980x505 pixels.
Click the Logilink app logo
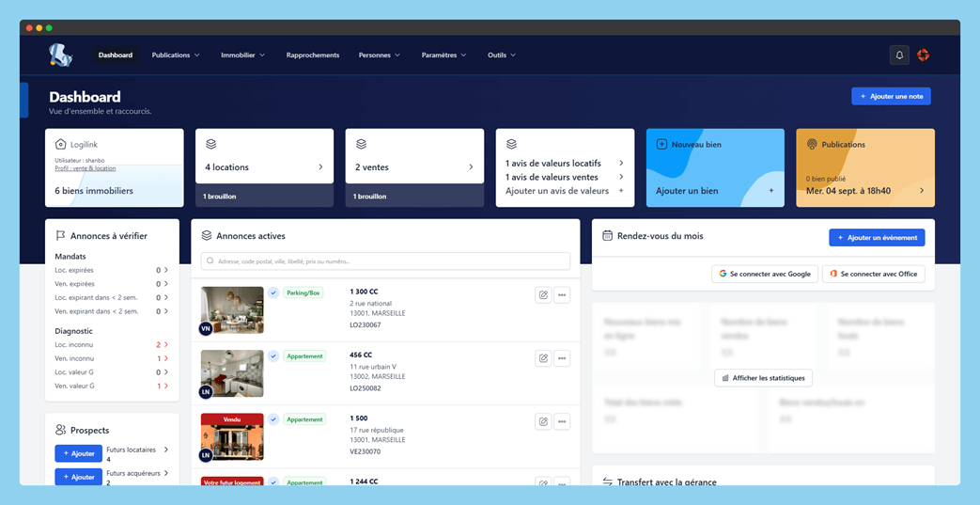point(61,55)
